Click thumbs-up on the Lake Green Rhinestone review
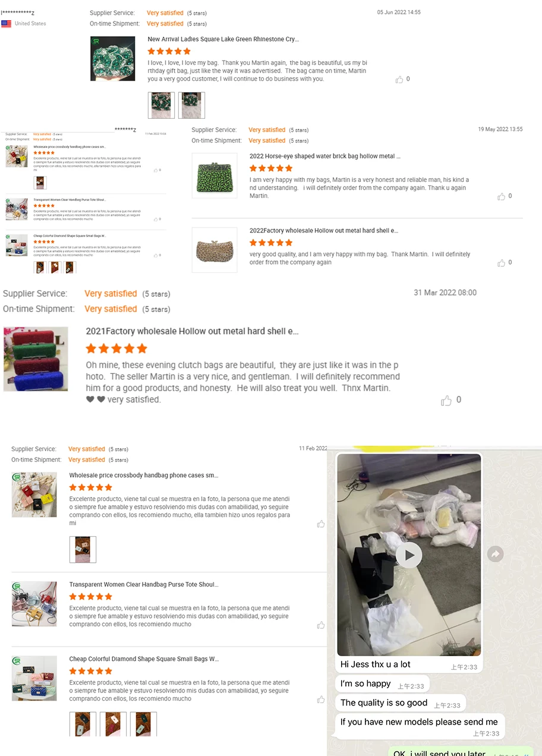Image resolution: width=542 pixels, height=756 pixels. coord(399,79)
